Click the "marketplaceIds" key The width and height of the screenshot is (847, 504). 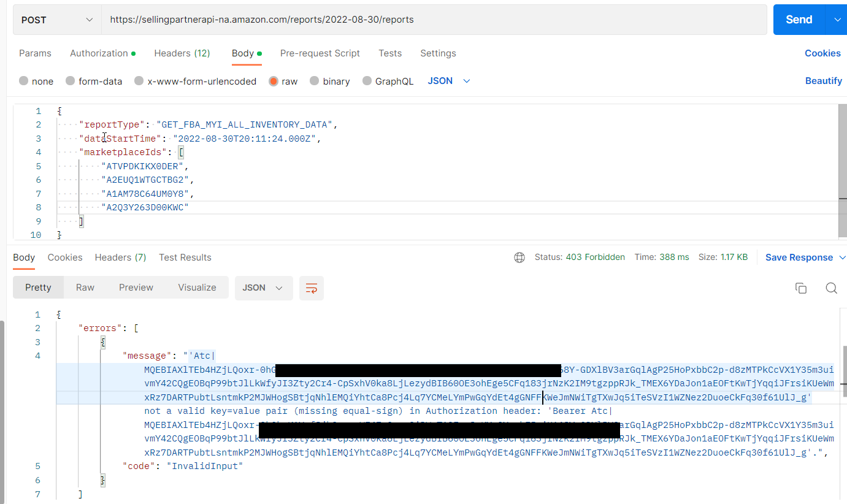click(123, 152)
